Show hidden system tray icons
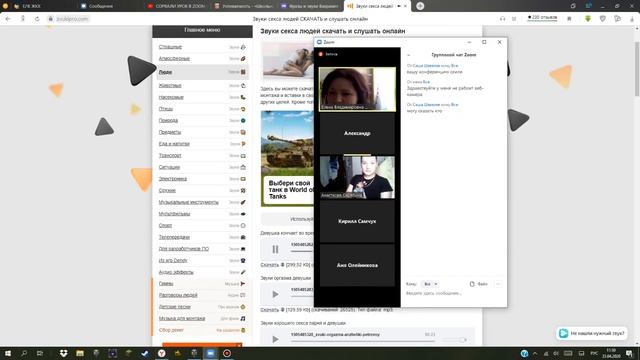The image size is (640, 360). tap(535, 353)
